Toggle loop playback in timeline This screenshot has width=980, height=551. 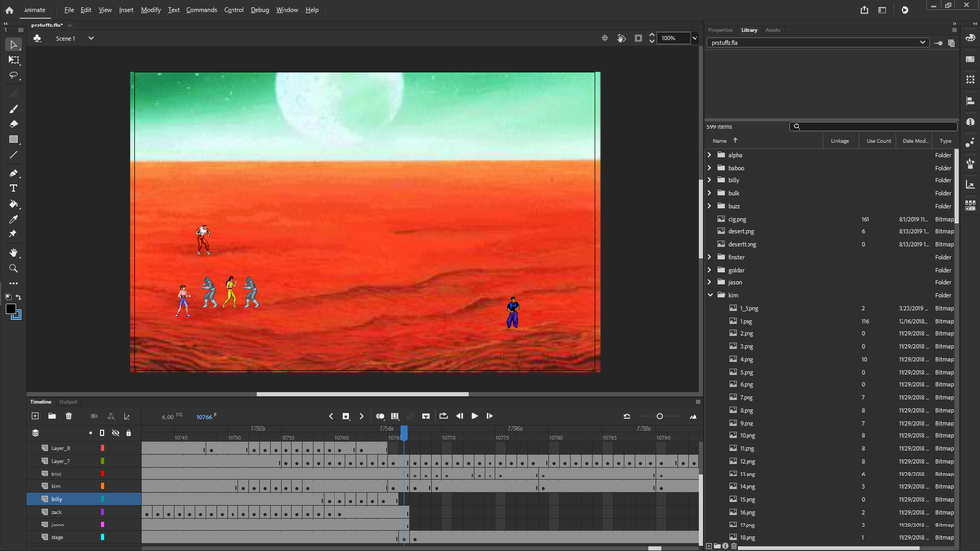(x=443, y=416)
